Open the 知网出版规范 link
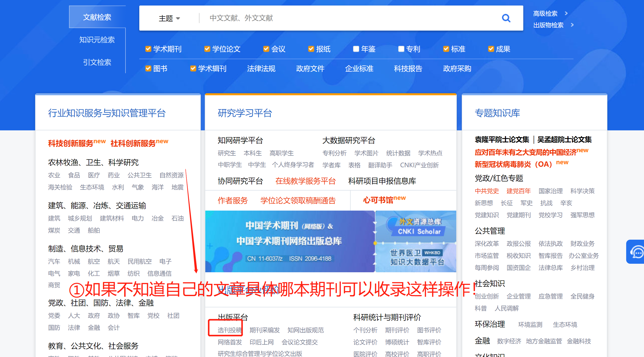Viewport: 644px width, 357px height. 306,330
